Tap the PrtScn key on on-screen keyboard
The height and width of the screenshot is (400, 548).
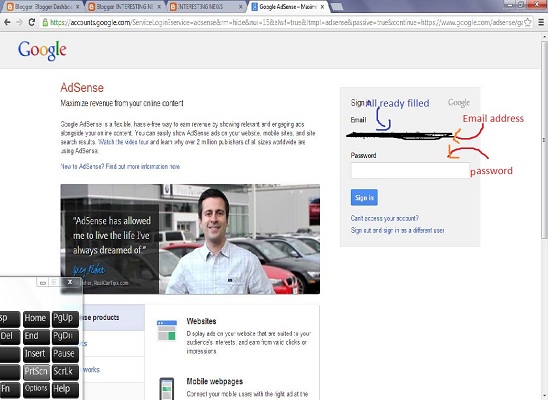tap(36, 372)
